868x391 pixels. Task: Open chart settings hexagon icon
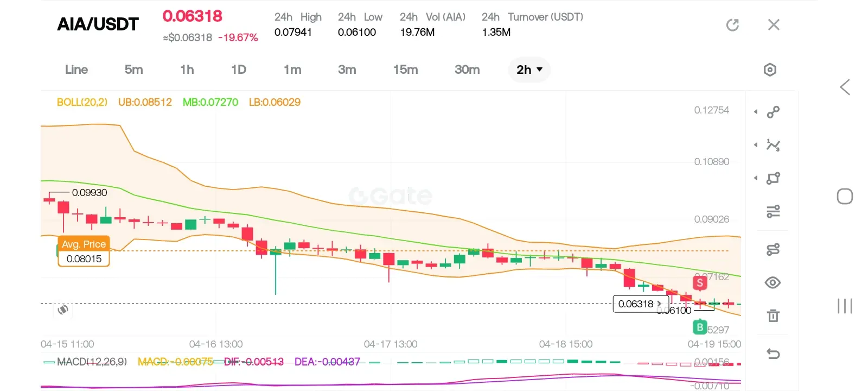click(770, 70)
